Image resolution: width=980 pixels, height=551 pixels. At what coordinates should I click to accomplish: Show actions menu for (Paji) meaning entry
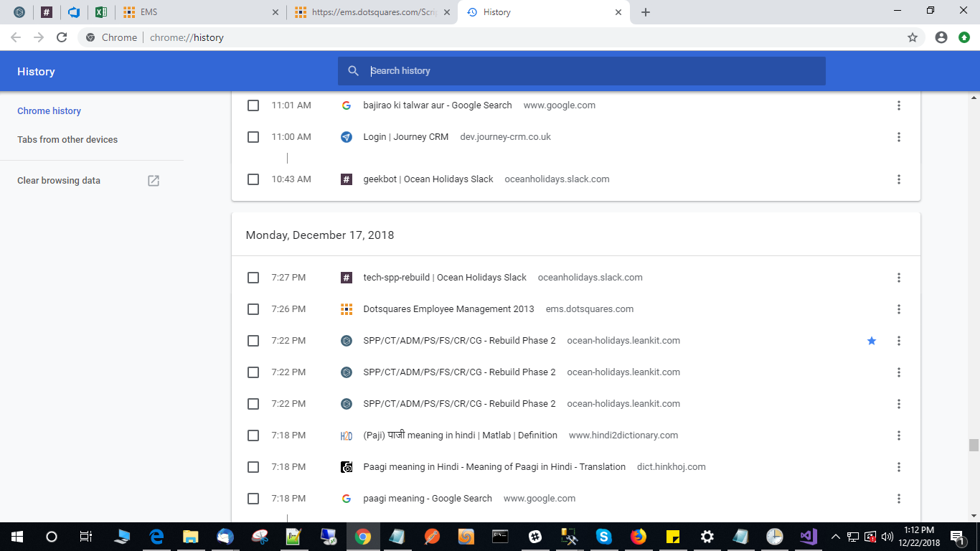tap(899, 435)
